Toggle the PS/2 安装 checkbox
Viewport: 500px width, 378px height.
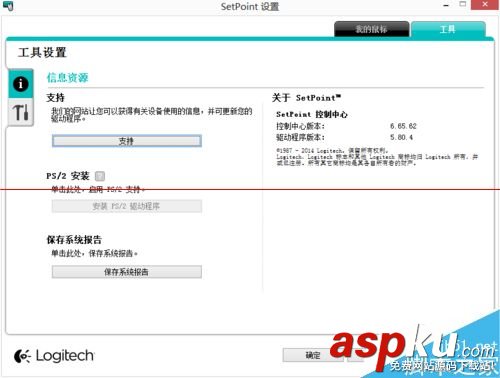click(100, 176)
